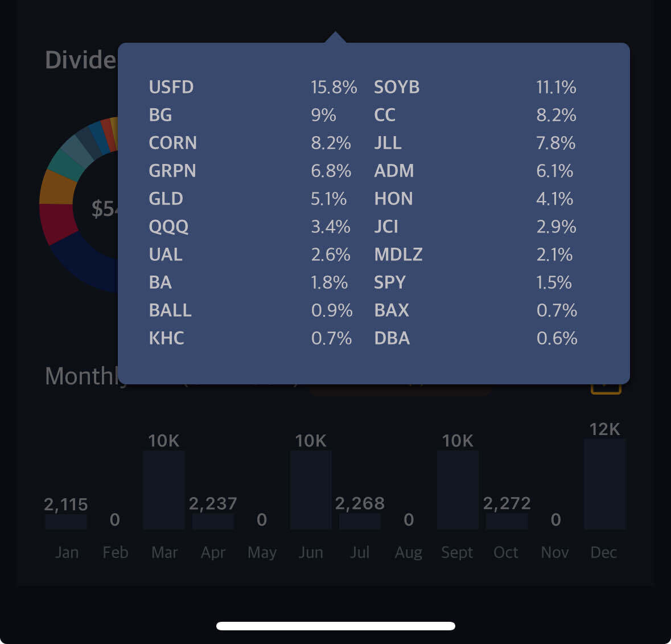This screenshot has height=644, width=671.
Task: Tap the April 2,237 bar
Action: pos(213,522)
